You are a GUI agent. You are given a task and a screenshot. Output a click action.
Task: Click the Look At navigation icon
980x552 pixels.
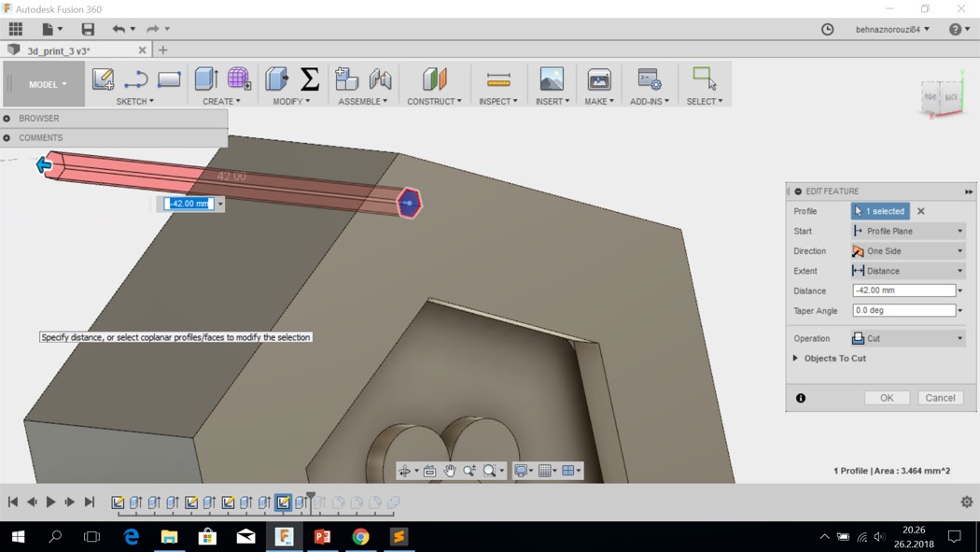point(429,471)
